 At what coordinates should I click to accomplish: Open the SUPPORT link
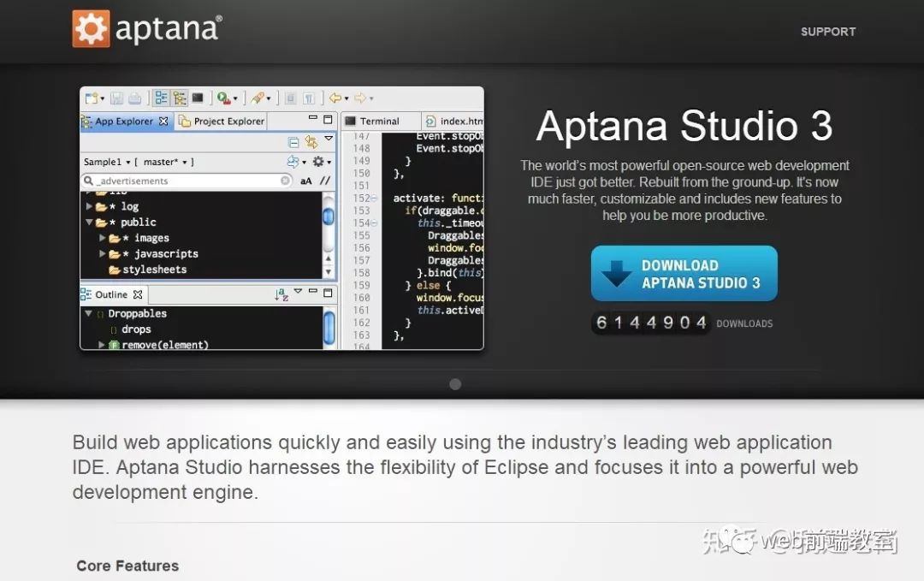click(828, 32)
